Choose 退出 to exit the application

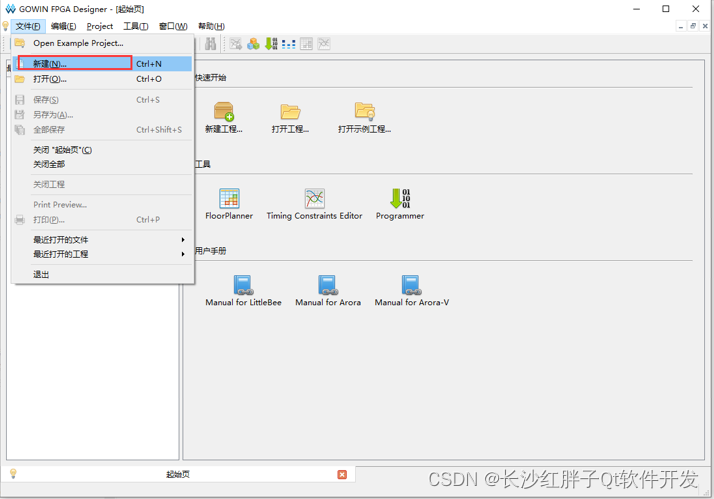click(x=103, y=275)
